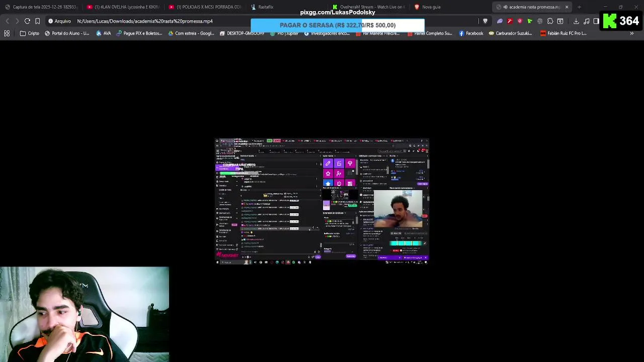Switch to the Captura de tela 2025-12-26 tab
The image size is (644, 362).
[40, 7]
